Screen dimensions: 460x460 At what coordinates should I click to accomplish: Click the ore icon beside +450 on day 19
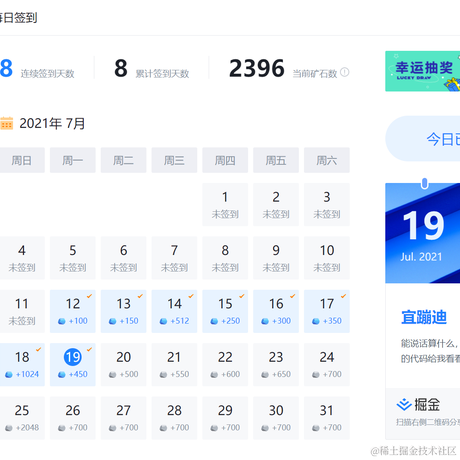(x=62, y=374)
